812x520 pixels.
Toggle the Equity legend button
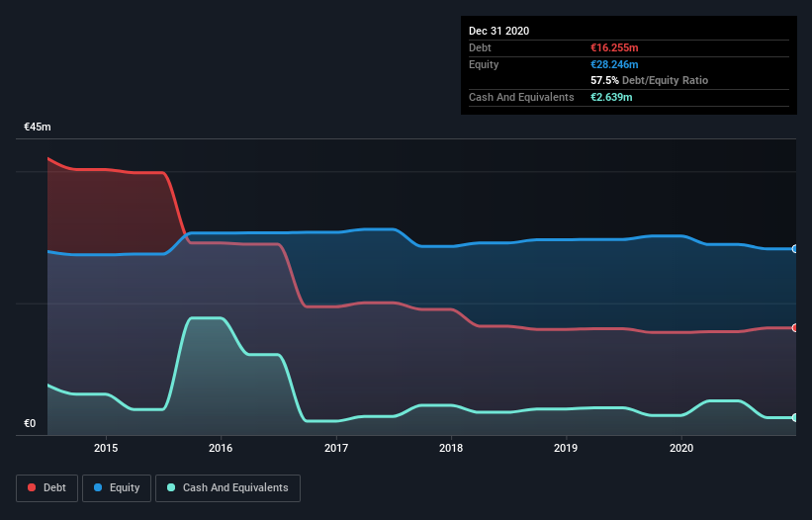tap(117, 488)
